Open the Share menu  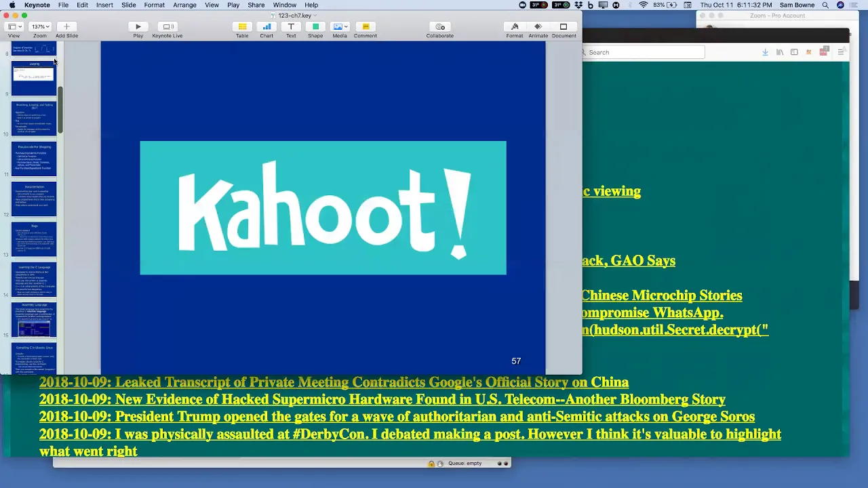tap(256, 5)
